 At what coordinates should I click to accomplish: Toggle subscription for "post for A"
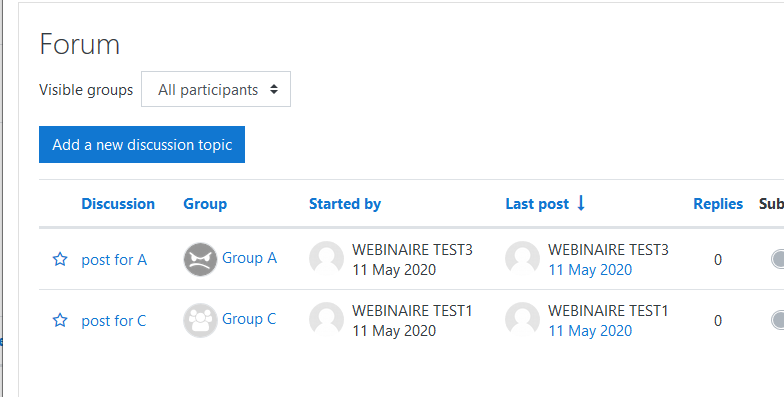778,260
